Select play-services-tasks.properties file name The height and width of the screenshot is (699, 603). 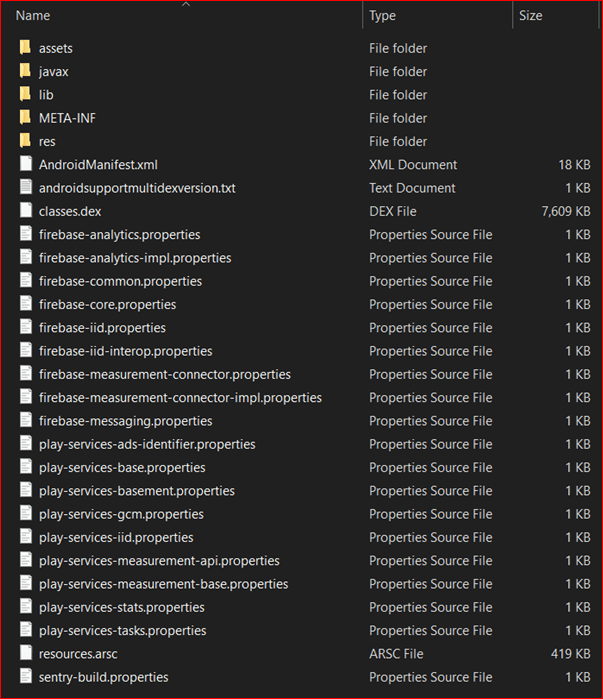tap(123, 631)
